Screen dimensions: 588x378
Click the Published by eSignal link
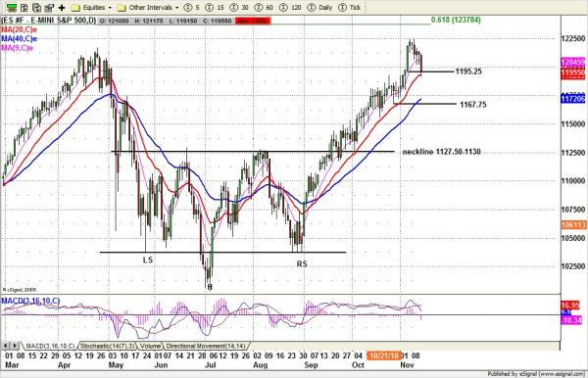(537, 374)
